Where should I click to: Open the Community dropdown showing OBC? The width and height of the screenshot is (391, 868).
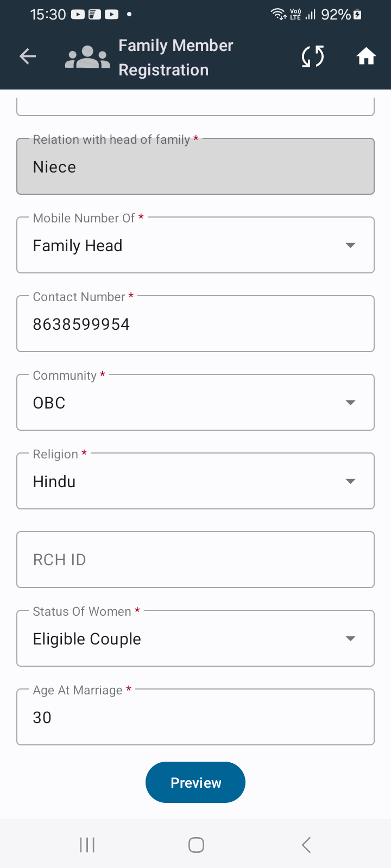(x=195, y=403)
